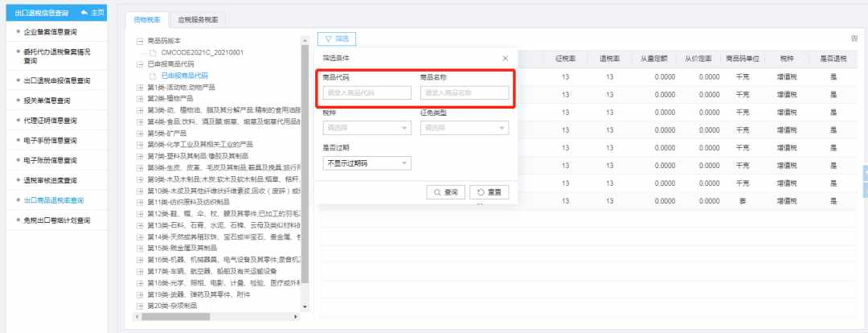Click the 查询 search button
Screen dimensions: 868x333
click(445, 192)
